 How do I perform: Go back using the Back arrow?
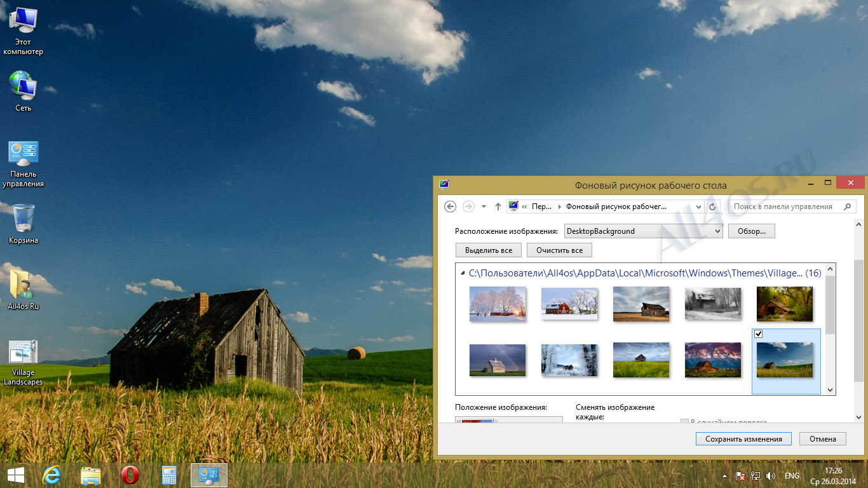pos(450,207)
